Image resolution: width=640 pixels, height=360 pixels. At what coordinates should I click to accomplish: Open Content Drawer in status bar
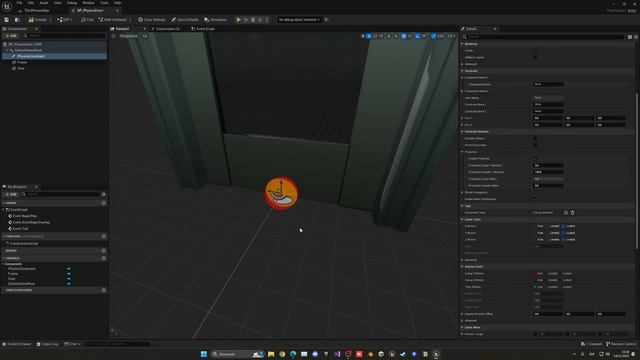17,344
